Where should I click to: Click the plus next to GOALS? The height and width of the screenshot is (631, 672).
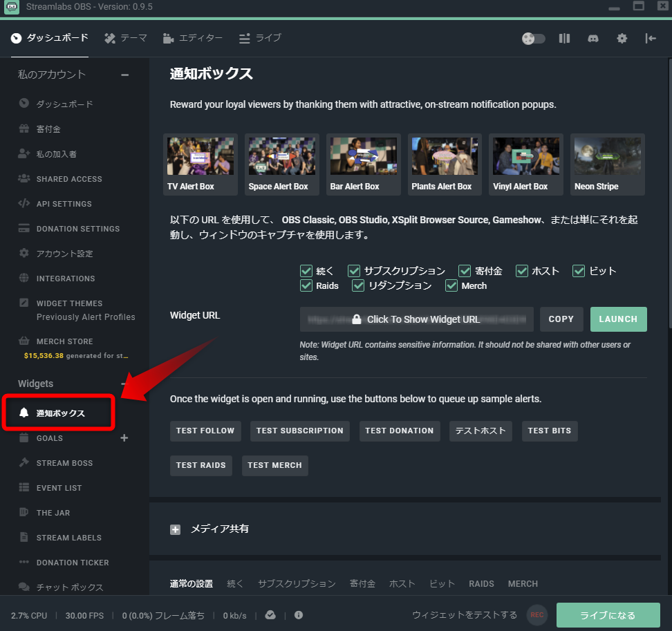click(x=124, y=437)
